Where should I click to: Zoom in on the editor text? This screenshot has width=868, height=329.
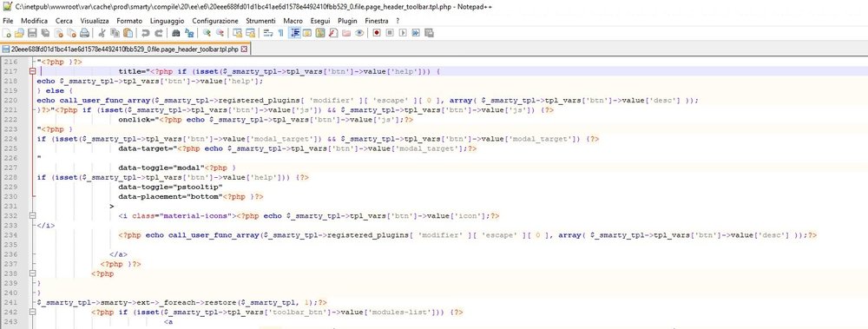207,33
